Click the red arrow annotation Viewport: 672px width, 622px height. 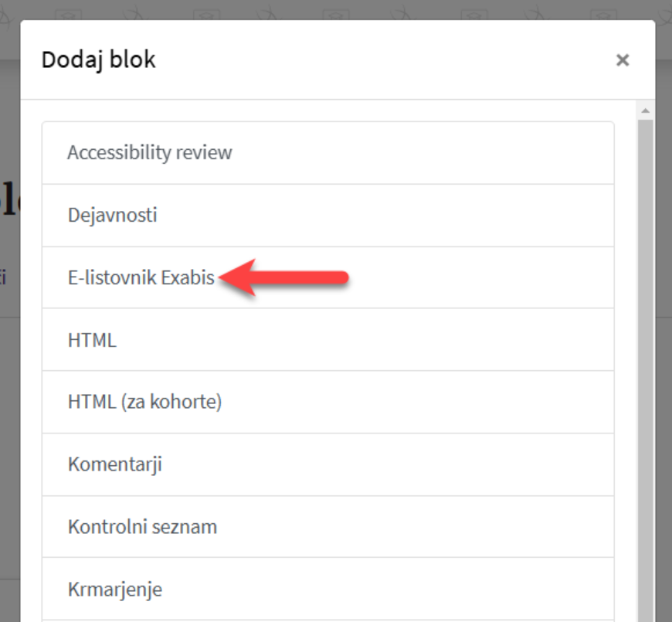pos(284,277)
